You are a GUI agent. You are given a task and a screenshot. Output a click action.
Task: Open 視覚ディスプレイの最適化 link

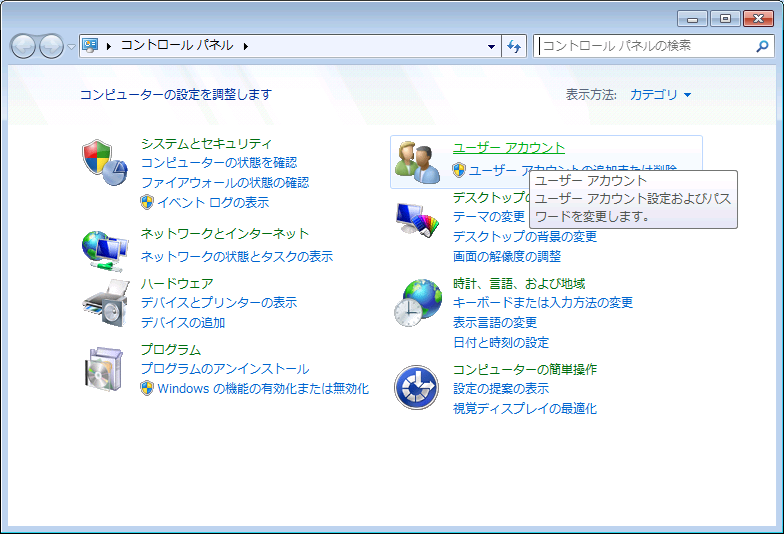pyautogui.click(x=524, y=408)
